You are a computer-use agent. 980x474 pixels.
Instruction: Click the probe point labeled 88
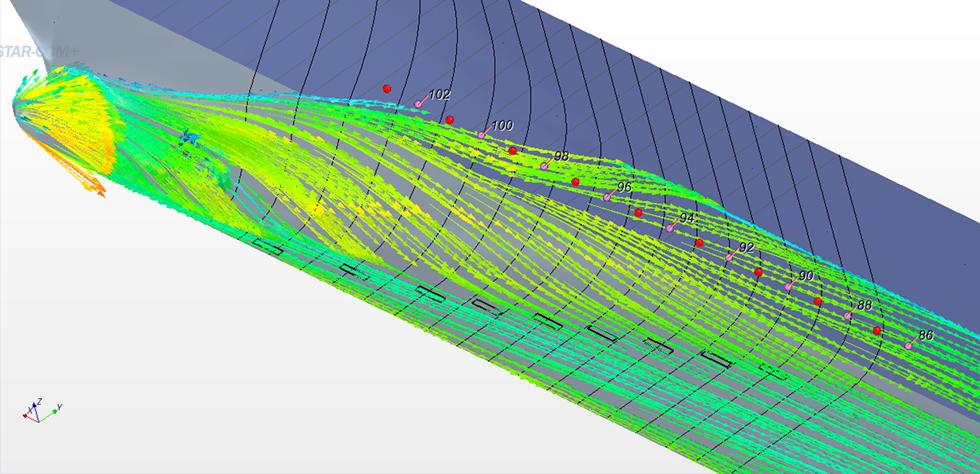[848, 316]
